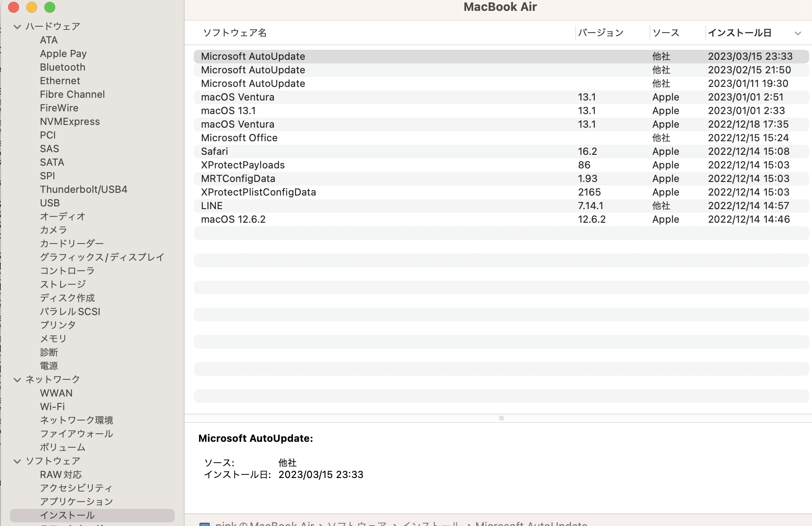
Task: Select 診断 in the sidebar
Action: click(49, 353)
